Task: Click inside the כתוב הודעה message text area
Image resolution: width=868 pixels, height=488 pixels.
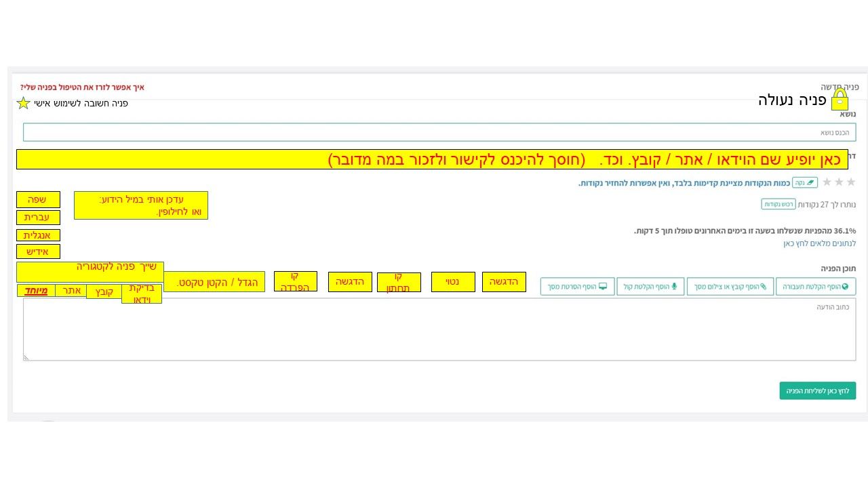Action: [439, 329]
